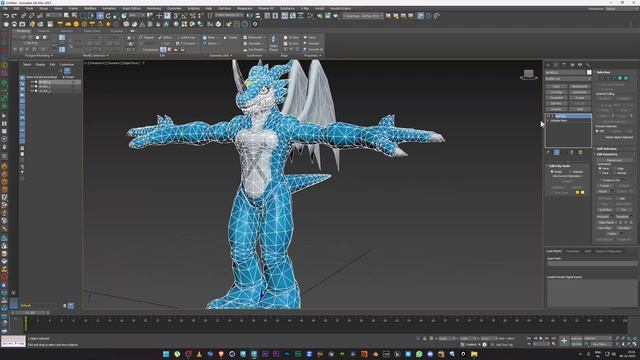Open the reference coordinate system dropdown
640x360 pixels.
(x=137, y=16)
